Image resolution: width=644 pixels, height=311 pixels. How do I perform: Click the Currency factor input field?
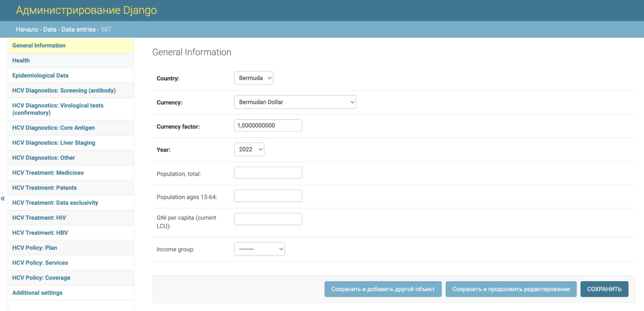point(268,125)
